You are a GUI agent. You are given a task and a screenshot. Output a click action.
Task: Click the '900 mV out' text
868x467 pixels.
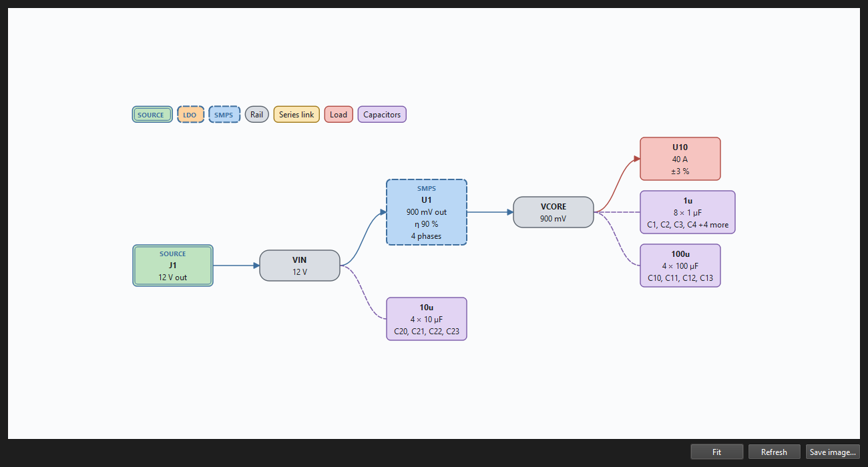tap(427, 212)
